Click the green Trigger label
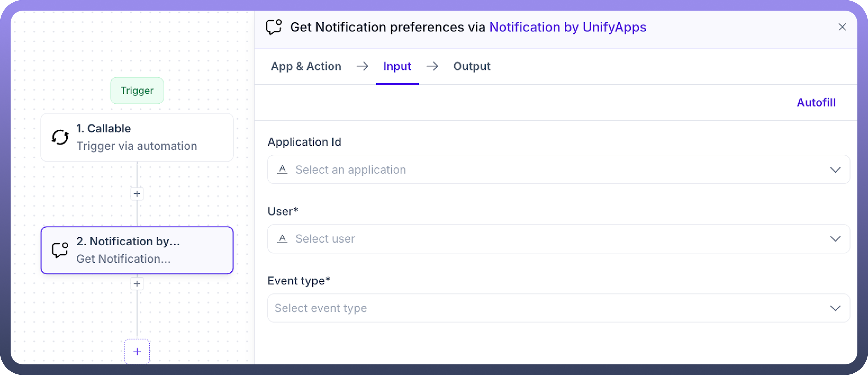Screen dimensions: 868x375 (137, 91)
